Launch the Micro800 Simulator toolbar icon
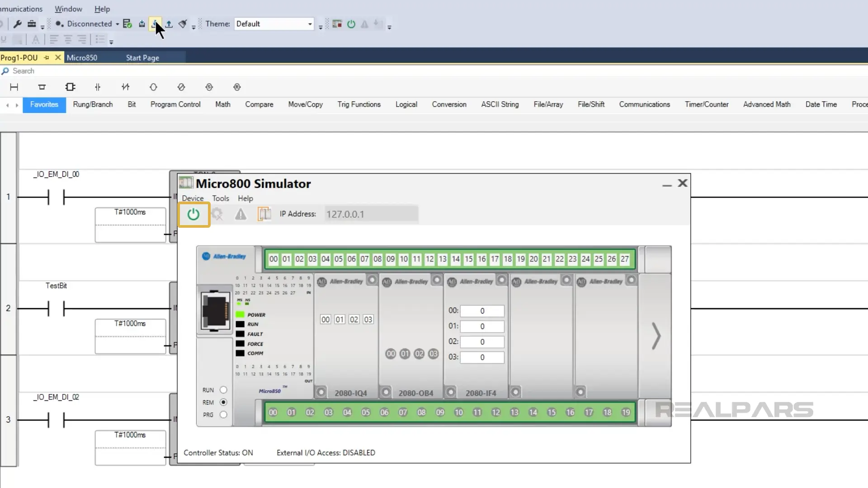Viewport: 868px width, 488px height. [x=337, y=24]
